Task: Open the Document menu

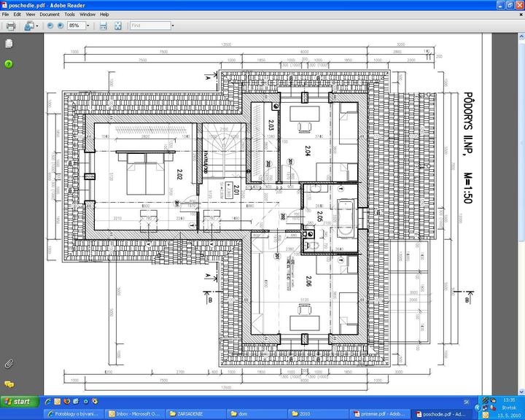Action: coord(50,14)
